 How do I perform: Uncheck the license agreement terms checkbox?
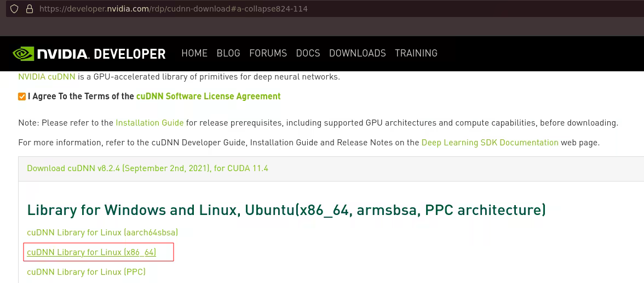[22, 97]
